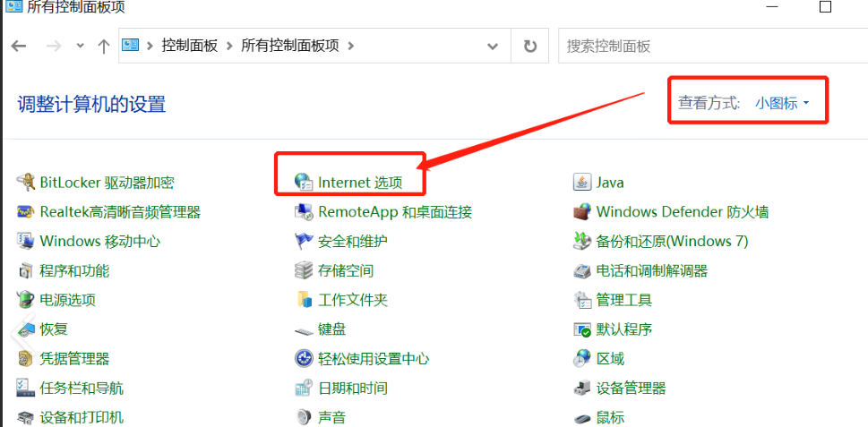Open the 设备管理器 link text

pyautogui.click(x=632, y=388)
